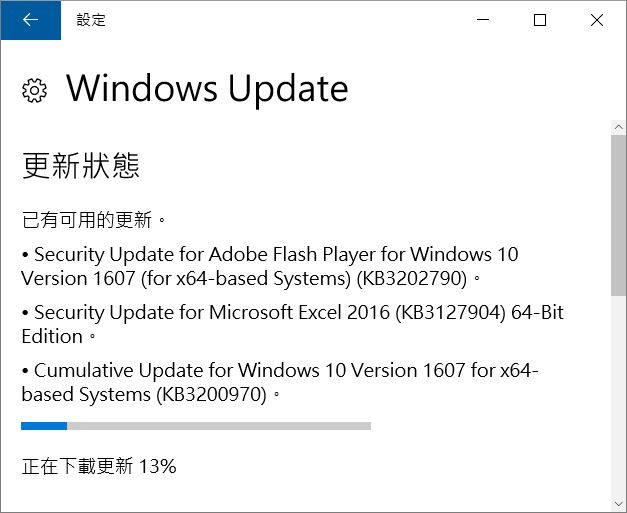Close the 設定 window
The width and height of the screenshot is (627, 513).
click(x=597, y=20)
